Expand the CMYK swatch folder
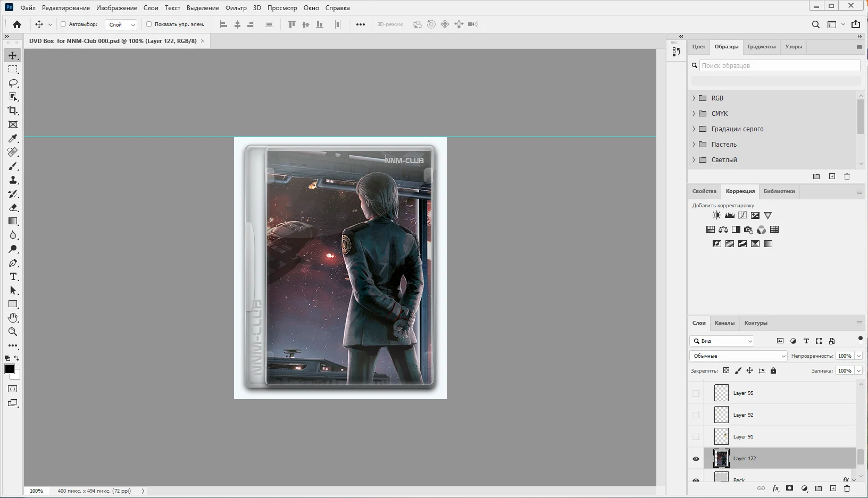 [694, 114]
